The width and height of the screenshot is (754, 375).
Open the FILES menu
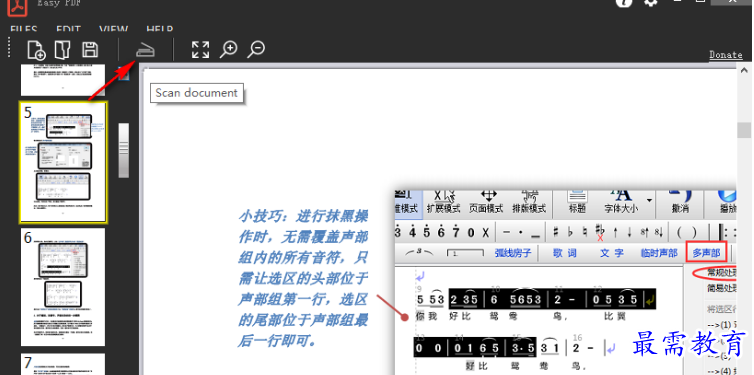pyautogui.click(x=24, y=29)
